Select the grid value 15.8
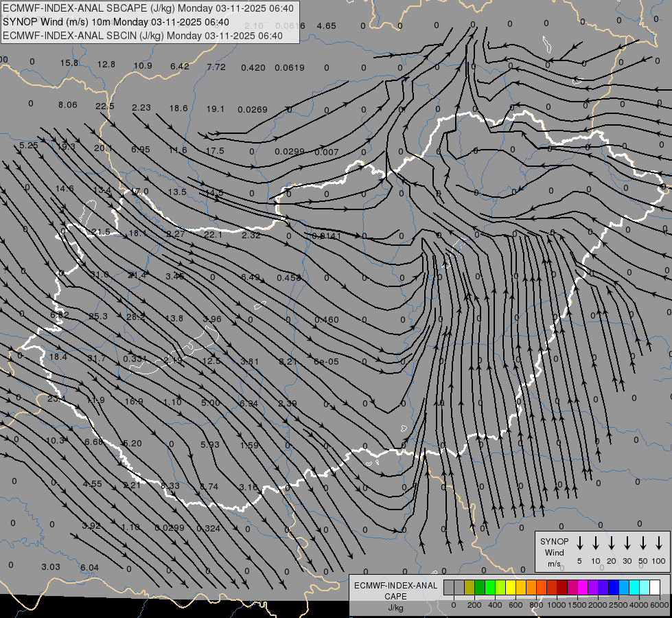This screenshot has width=672, height=618. [x=69, y=63]
